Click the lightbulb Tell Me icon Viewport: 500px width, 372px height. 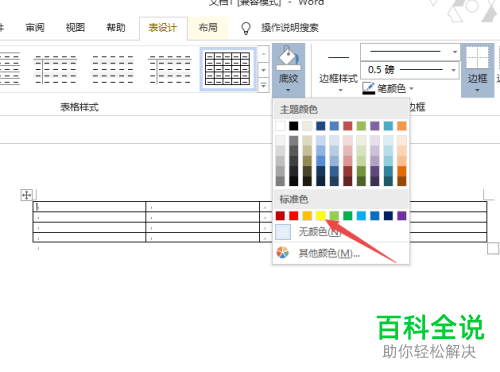246,28
